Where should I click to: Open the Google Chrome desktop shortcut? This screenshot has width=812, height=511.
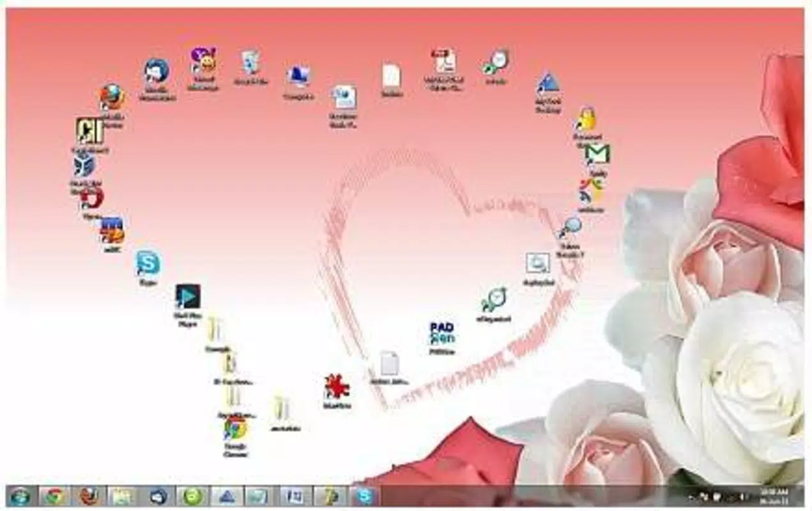click(236, 429)
